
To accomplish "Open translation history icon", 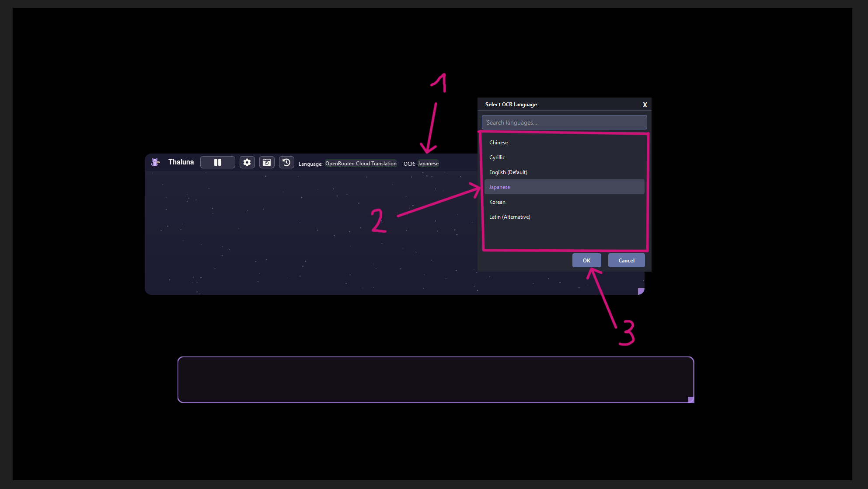I will [x=286, y=162].
